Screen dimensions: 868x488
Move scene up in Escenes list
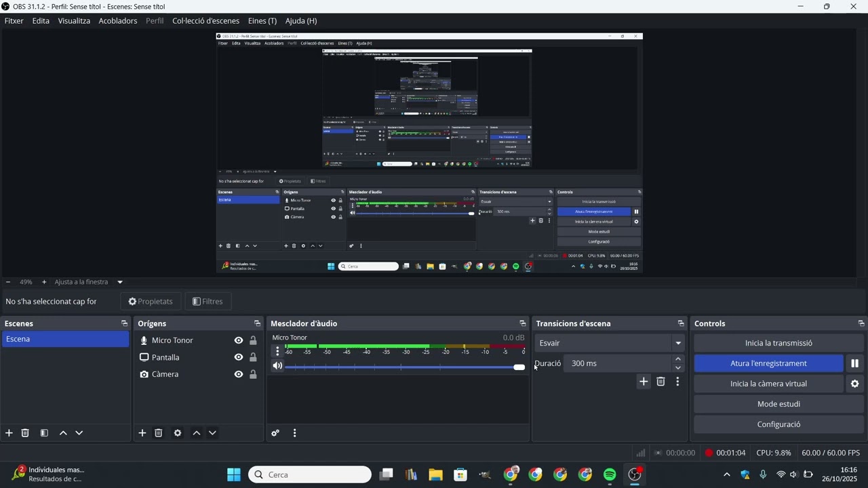coord(63,433)
